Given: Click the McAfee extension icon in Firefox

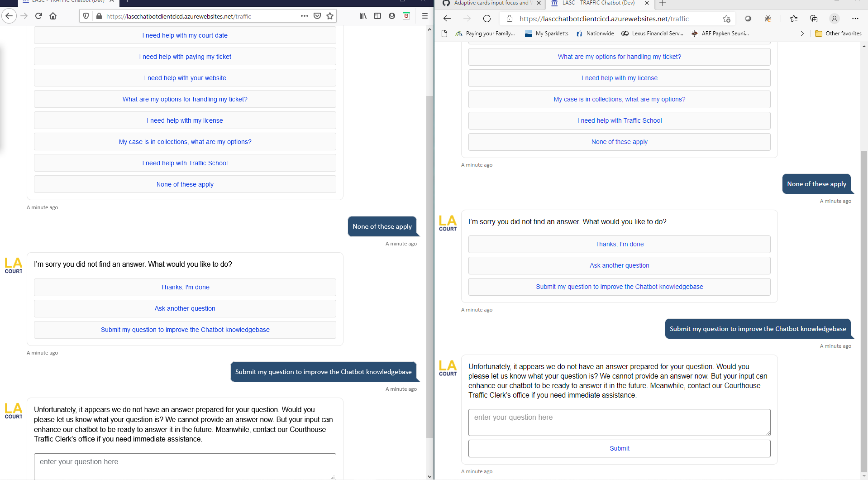Looking at the screenshot, I should tap(406, 15).
